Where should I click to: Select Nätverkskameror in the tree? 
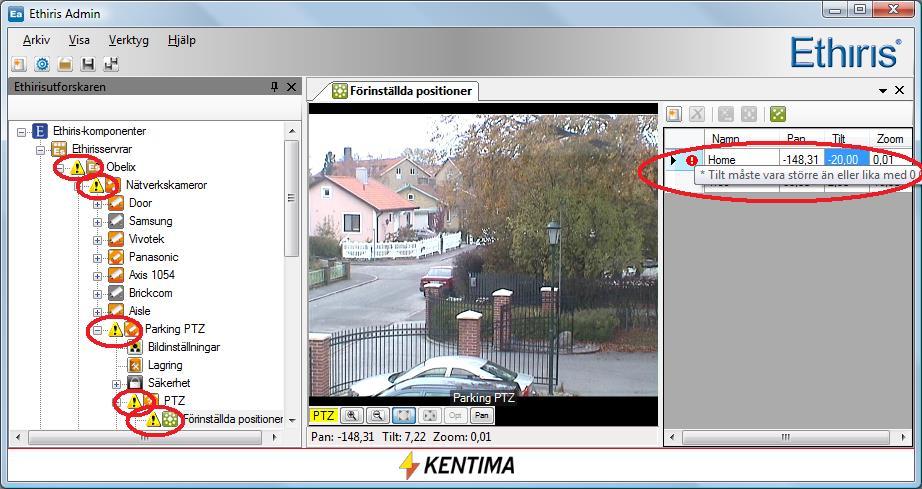point(166,185)
